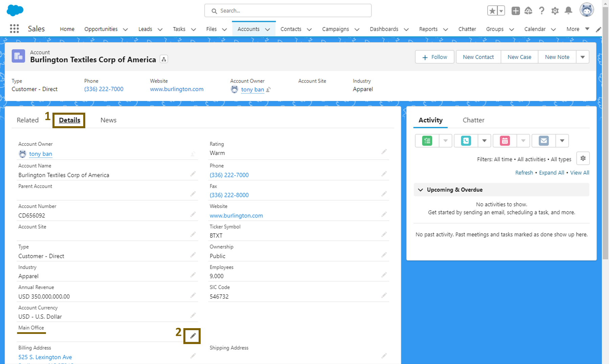Expand the Accounts nav dropdown chevron

coord(268,29)
